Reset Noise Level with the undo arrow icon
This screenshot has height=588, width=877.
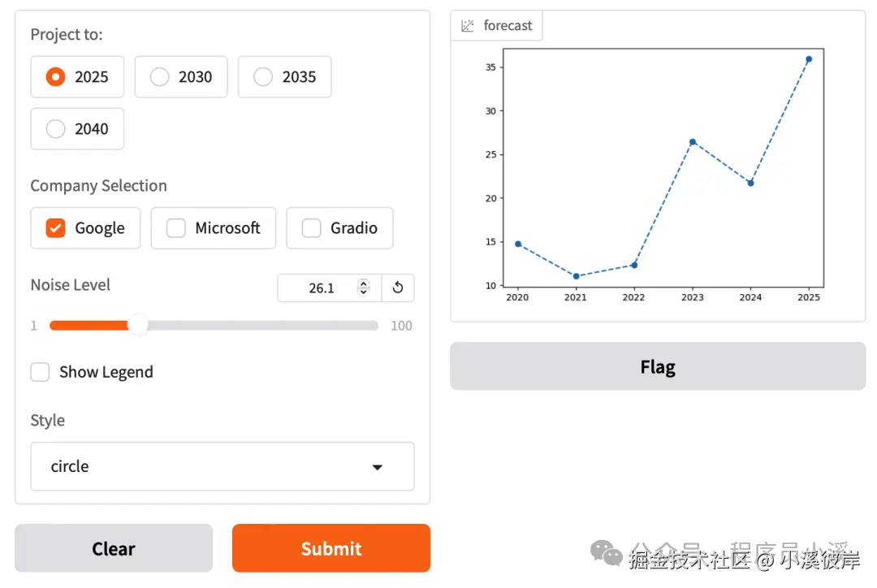click(x=398, y=288)
